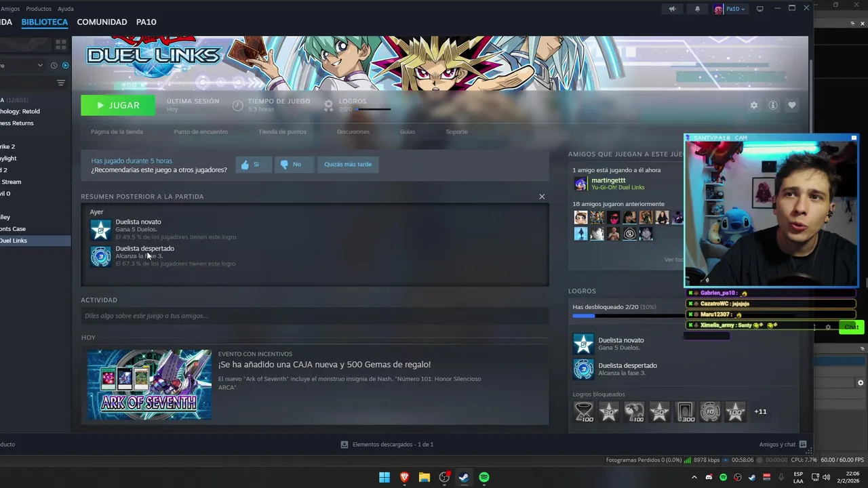Image resolution: width=868 pixels, height=488 pixels.
Task: Open game info icon next to the gear
Action: point(773,105)
